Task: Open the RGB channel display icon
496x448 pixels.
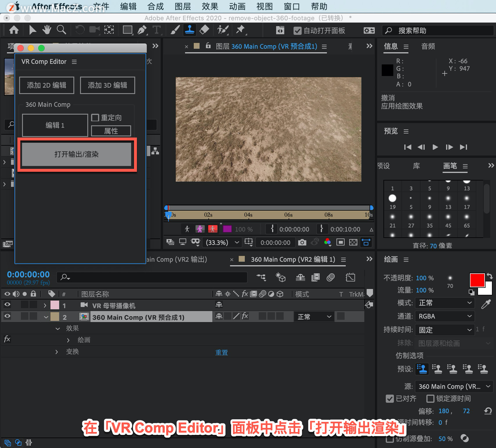Action: pos(327,242)
